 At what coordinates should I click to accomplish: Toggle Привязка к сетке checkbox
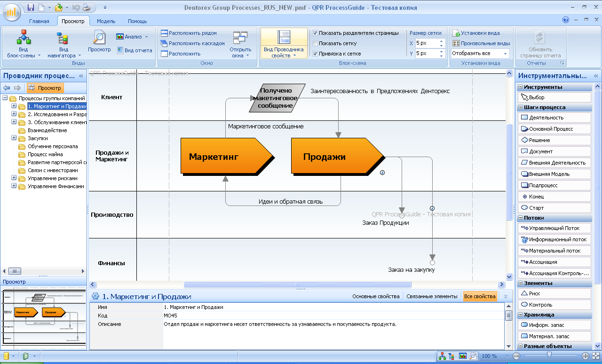tap(316, 54)
